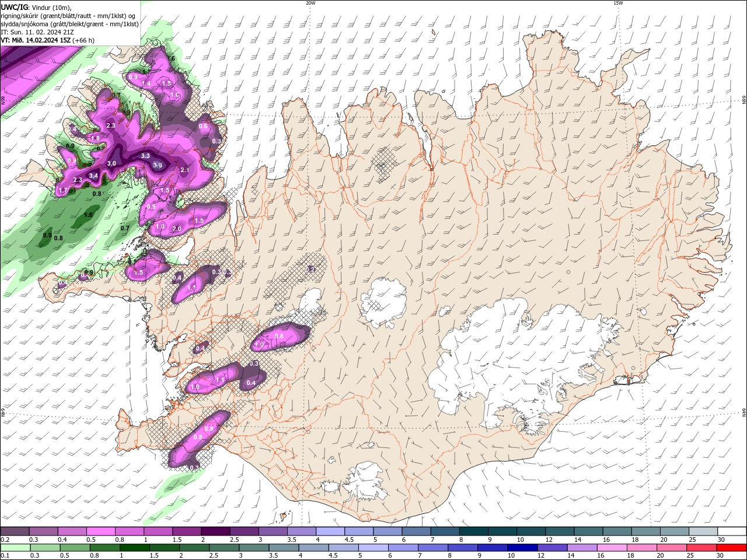The width and height of the screenshot is (747, 560).
Task: Select the pale green first swatch of rain legend
Action: click(x=15, y=548)
